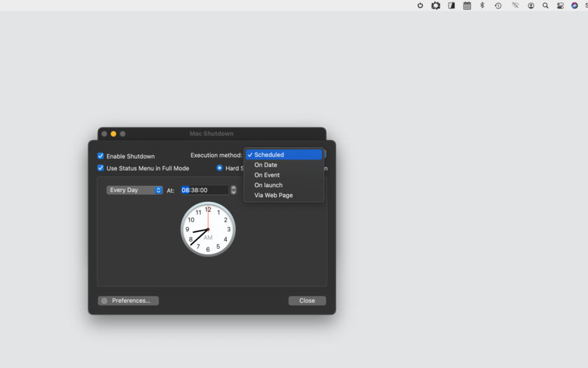Pick On launch execution method
Screen dimensions: 588x368
[x=284, y=185]
